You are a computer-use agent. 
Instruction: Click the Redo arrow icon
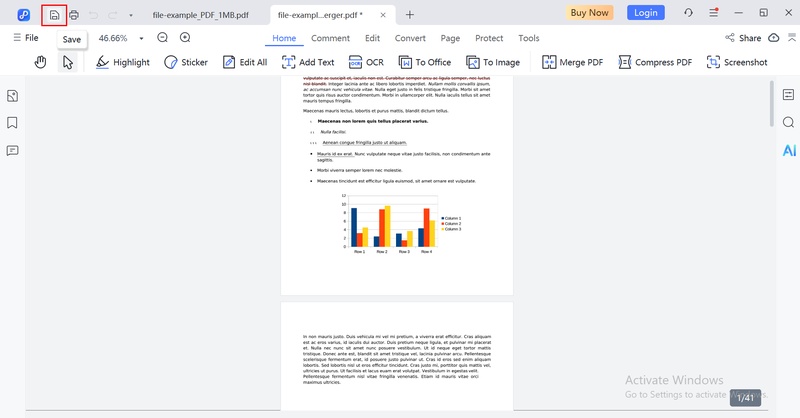pos(113,15)
